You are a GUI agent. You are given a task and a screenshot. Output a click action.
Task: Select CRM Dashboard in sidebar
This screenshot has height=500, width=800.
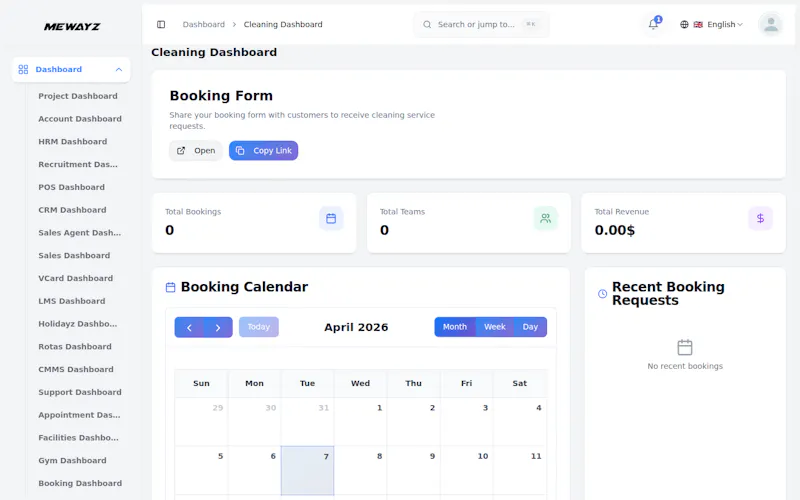pyautogui.click(x=72, y=210)
